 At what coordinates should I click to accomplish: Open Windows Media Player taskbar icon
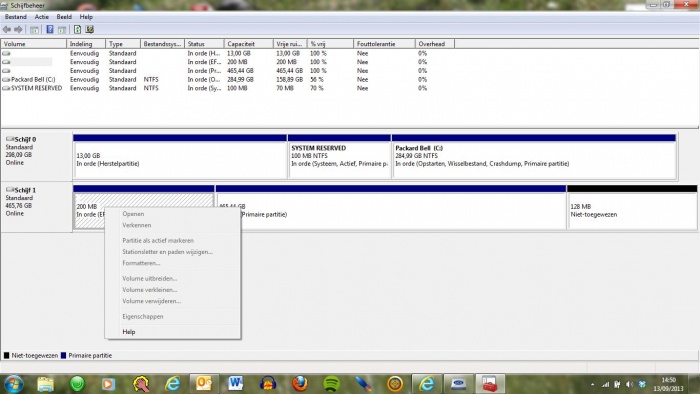tap(108, 384)
